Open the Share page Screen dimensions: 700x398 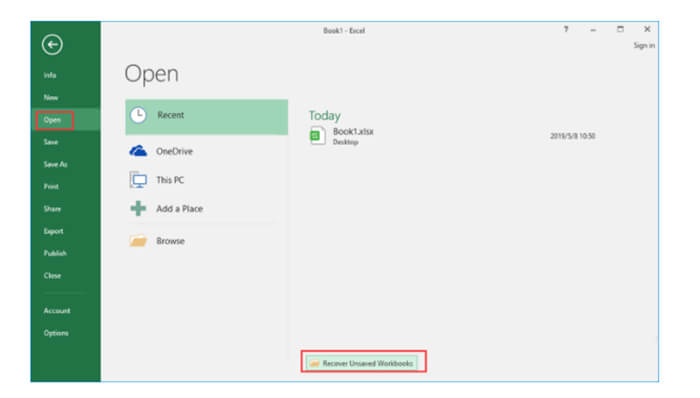pos(52,209)
